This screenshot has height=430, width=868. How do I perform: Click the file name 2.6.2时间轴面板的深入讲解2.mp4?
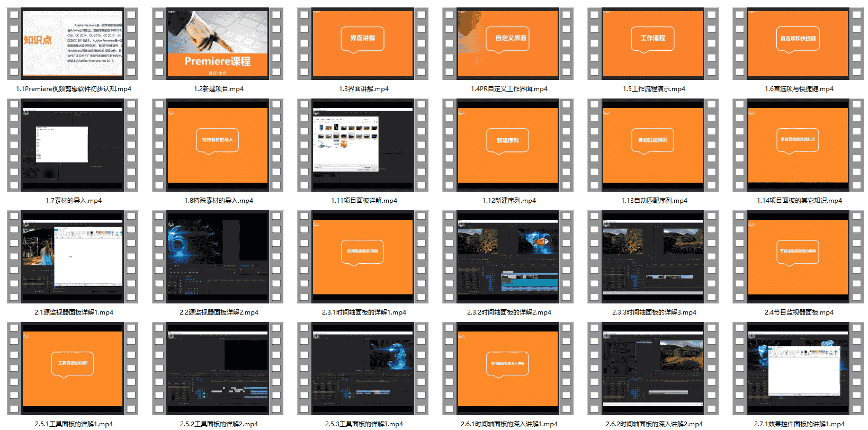click(x=654, y=424)
